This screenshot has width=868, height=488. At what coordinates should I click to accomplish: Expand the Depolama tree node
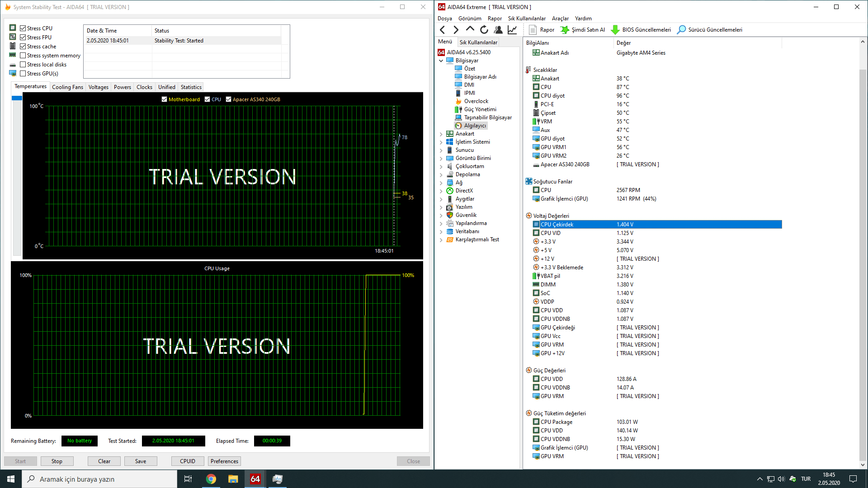(x=441, y=174)
